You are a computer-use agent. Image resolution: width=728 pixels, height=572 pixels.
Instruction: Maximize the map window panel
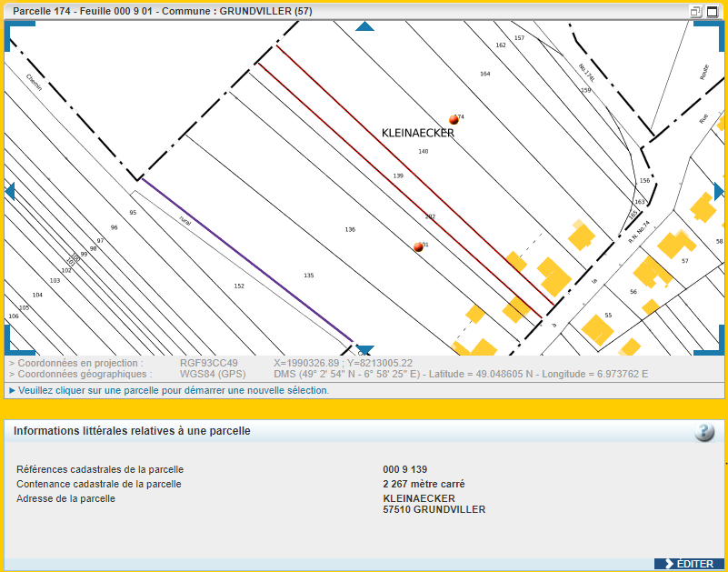point(712,11)
